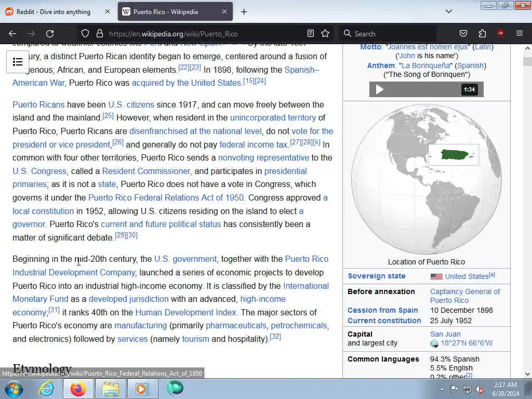Screen dimensions: 532x399
Task: Open the Extensions puzzle icon
Action: pos(482,33)
